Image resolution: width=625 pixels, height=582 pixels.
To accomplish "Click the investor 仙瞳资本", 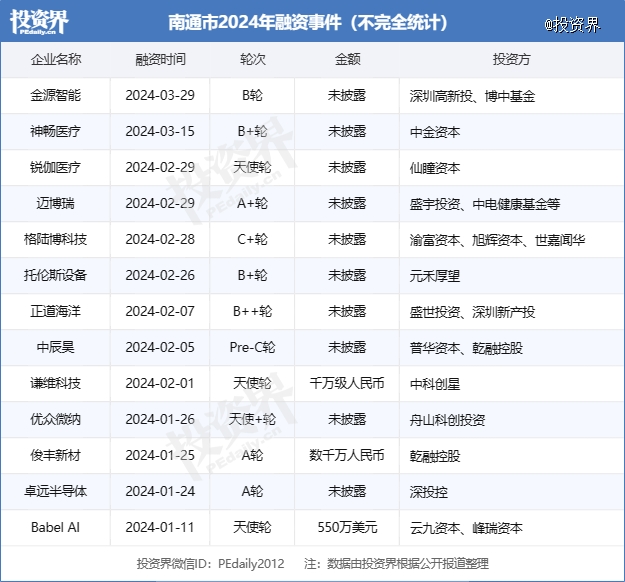I will pyautogui.click(x=435, y=168).
